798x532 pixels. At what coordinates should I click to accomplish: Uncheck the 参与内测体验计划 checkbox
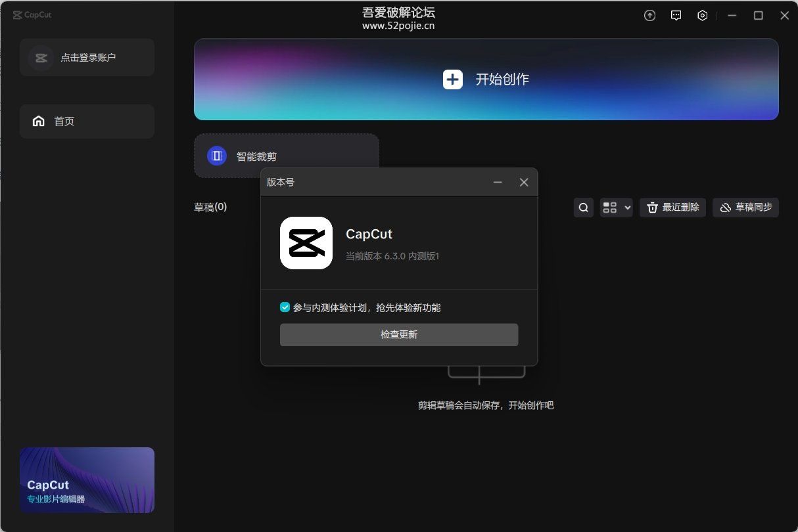(x=285, y=307)
